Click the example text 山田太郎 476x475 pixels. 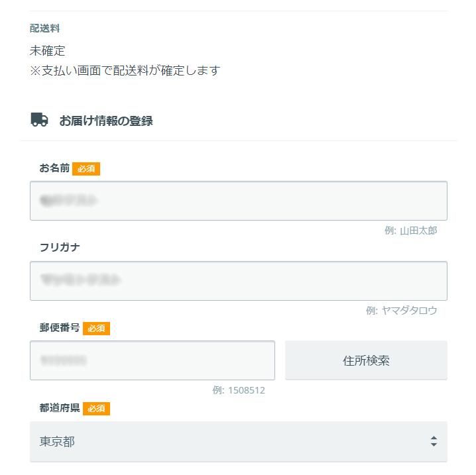tap(418, 231)
